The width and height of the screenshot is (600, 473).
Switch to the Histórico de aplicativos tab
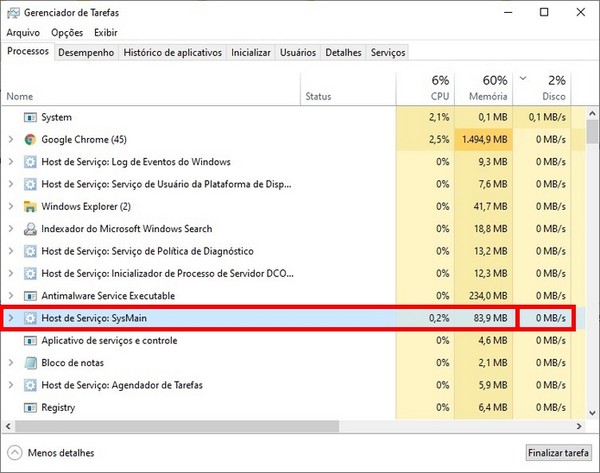click(x=173, y=53)
